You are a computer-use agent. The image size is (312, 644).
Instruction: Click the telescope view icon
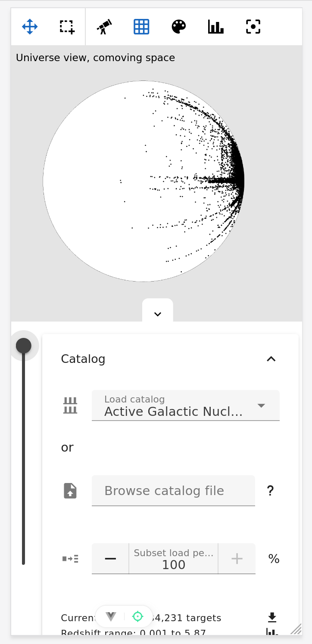coord(104,27)
